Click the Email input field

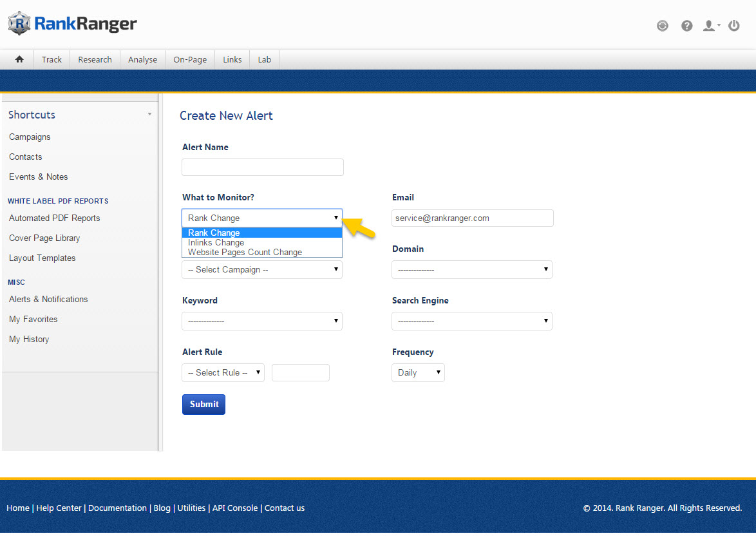coord(473,218)
